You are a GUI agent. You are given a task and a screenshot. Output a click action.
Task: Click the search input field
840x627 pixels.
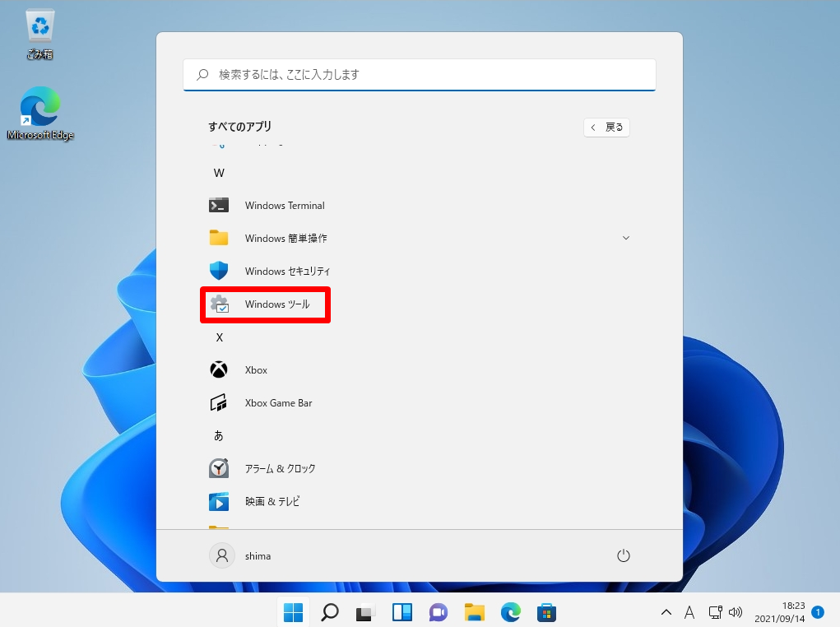(x=420, y=75)
